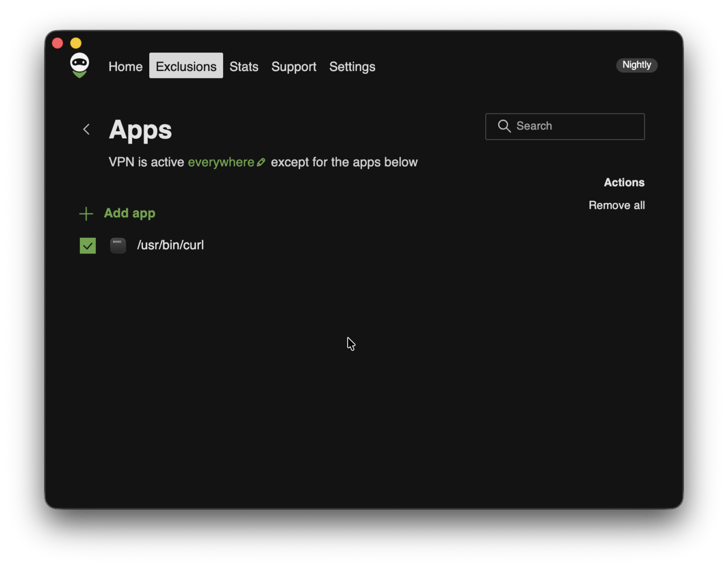
Task: Close the window with red button
Action: [58, 43]
